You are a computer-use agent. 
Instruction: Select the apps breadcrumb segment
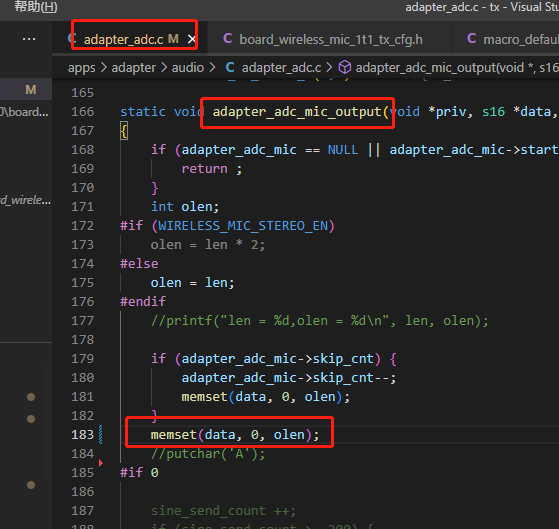pos(82,68)
